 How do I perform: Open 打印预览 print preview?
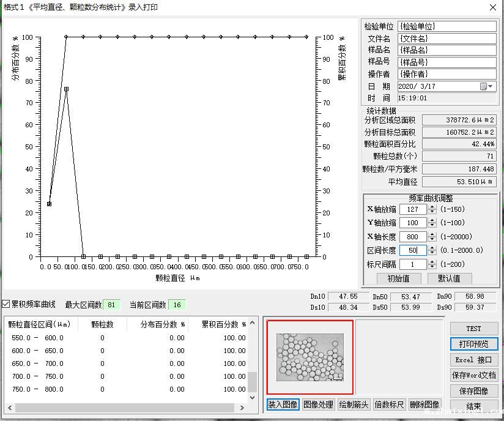(x=473, y=344)
